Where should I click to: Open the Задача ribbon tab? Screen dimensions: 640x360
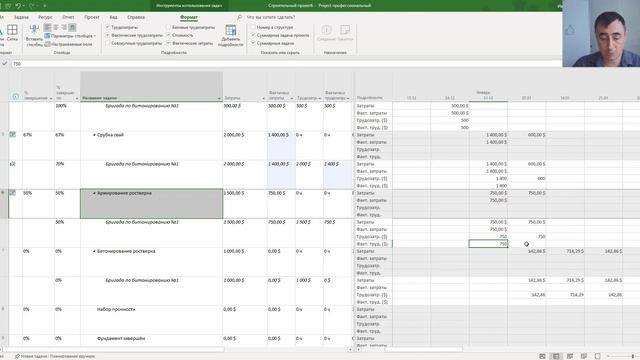pos(21,17)
